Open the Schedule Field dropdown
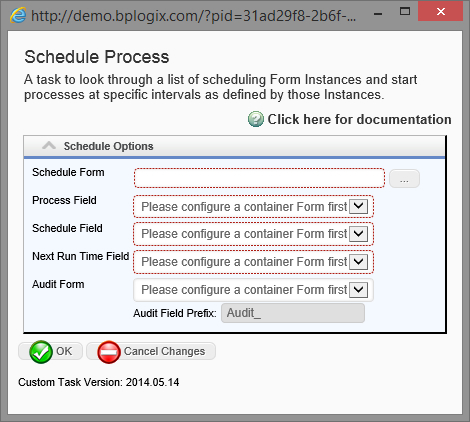470x422 pixels. tap(253, 234)
